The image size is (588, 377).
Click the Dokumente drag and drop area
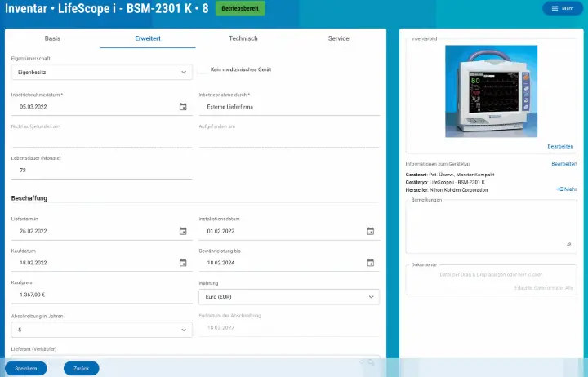pyautogui.click(x=492, y=281)
